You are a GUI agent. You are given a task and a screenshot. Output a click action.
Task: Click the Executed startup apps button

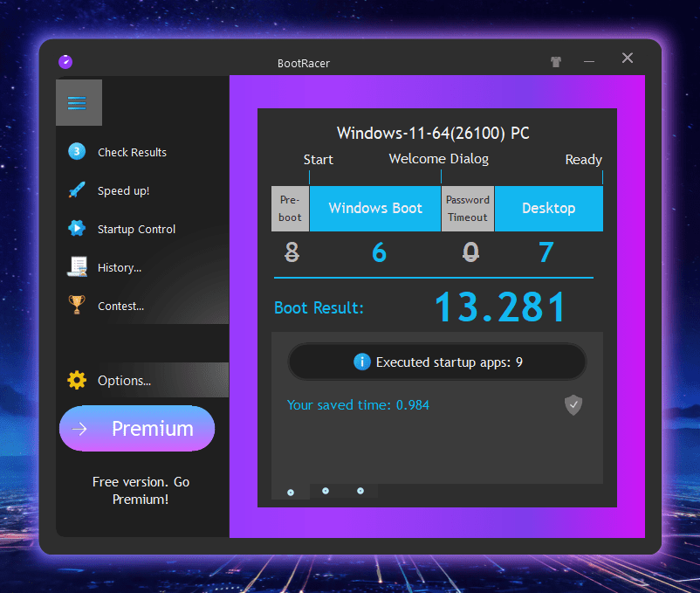tap(437, 362)
